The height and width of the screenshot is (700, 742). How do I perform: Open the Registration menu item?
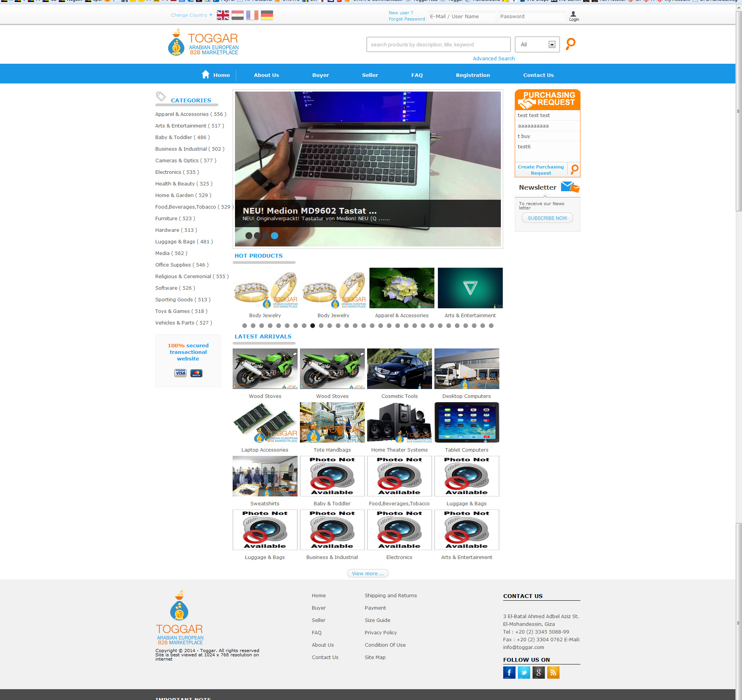pos(473,75)
